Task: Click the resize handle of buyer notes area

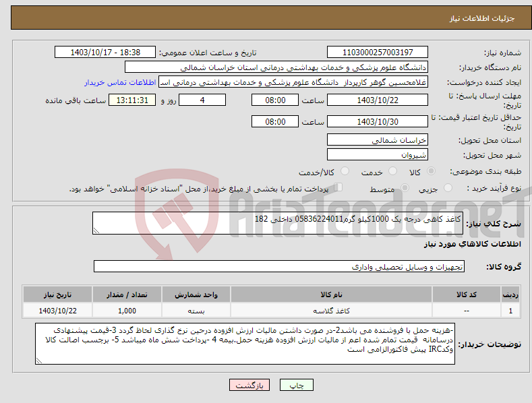Action: (39, 361)
